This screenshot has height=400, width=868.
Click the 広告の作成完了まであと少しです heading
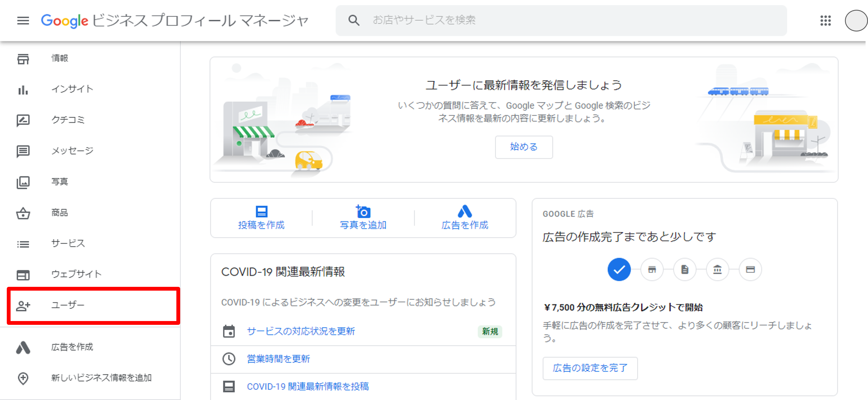[629, 237]
